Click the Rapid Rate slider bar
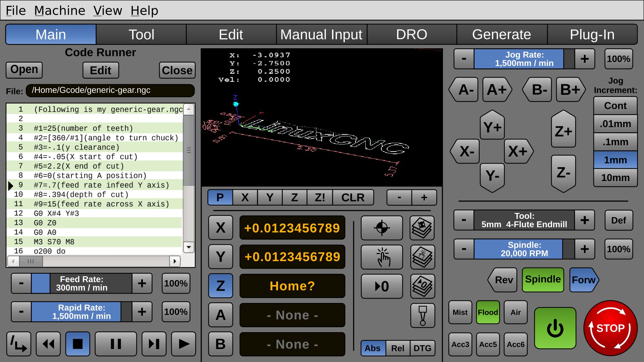Image resolution: width=644 pixels, height=362 pixels. pyautogui.click(x=82, y=312)
